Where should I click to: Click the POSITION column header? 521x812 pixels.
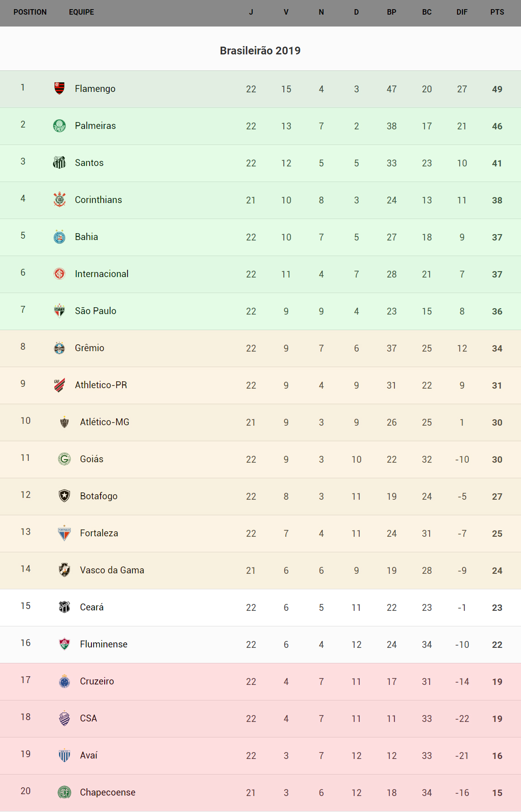(x=30, y=12)
